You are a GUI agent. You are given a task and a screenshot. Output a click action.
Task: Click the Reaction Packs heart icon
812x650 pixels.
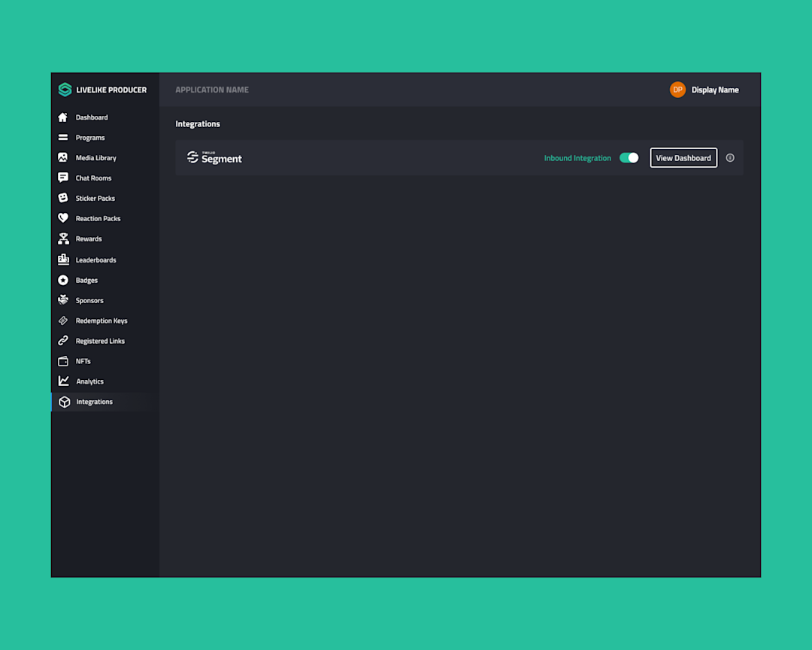(x=62, y=218)
